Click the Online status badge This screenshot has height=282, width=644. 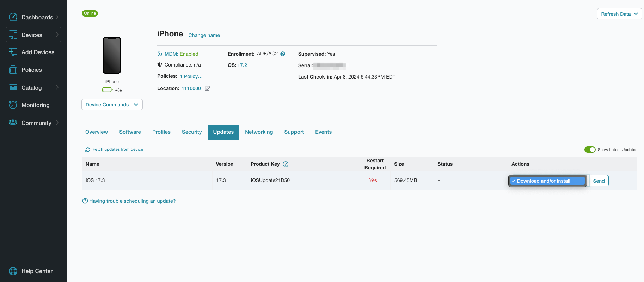click(90, 13)
